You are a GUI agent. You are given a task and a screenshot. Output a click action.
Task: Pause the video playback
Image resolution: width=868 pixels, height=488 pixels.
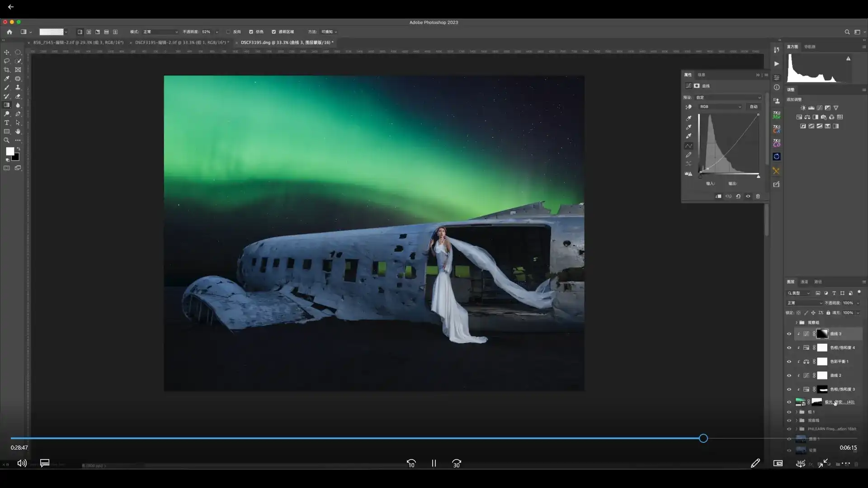434,464
